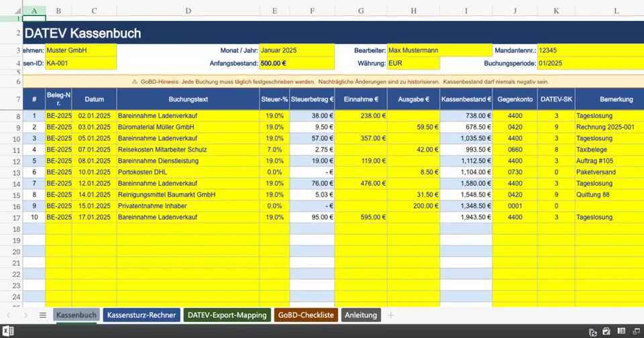644x338 pixels.
Task: Click the shopping bag checkmark icon
Action: tap(606, 331)
